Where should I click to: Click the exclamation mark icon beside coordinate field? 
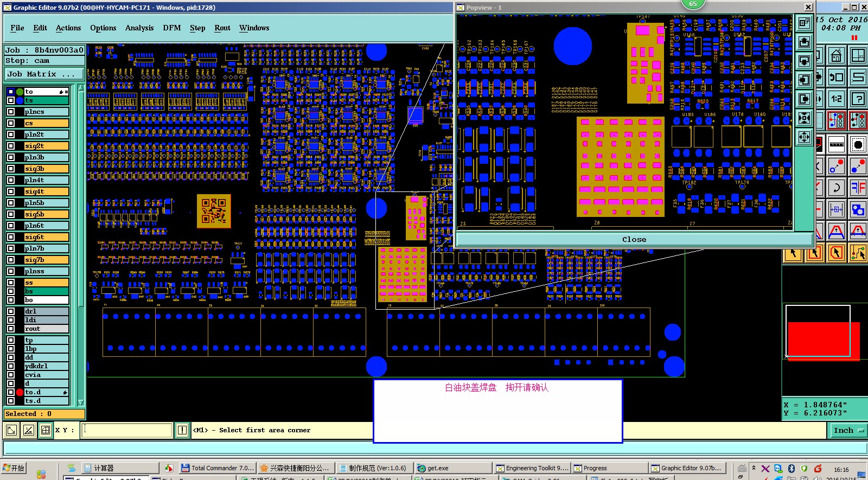pyautogui.click(x=182, y=430)
